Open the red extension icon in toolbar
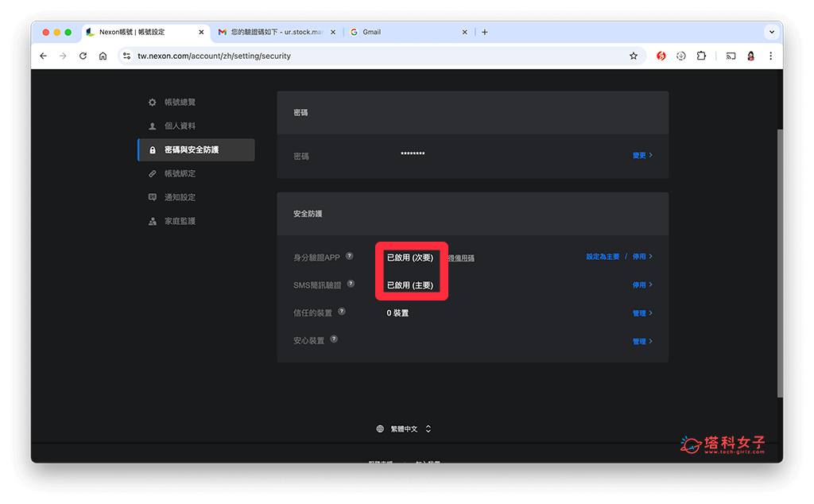This screenshot has height=504, width=814. (x=661, y=56)
